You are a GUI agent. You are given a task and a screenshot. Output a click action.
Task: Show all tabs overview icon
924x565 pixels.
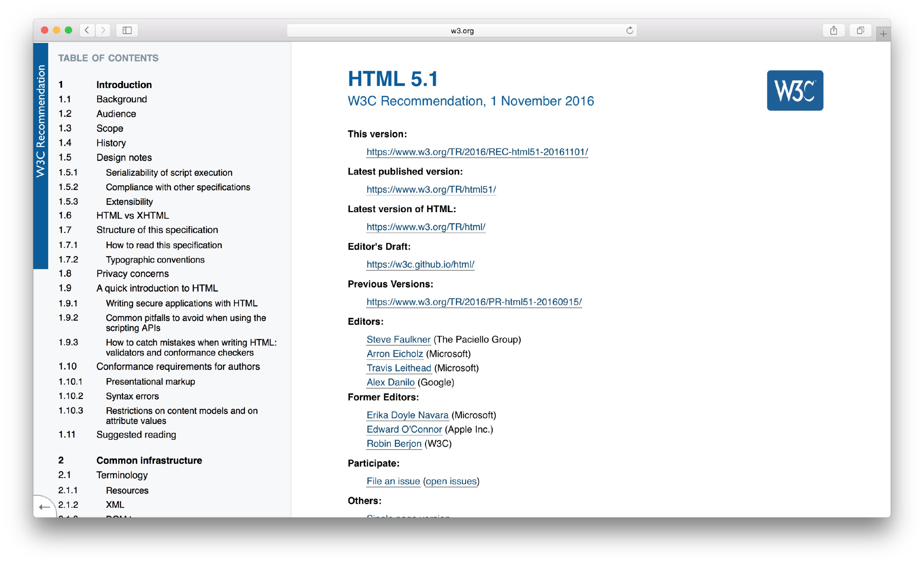point(860,30)
